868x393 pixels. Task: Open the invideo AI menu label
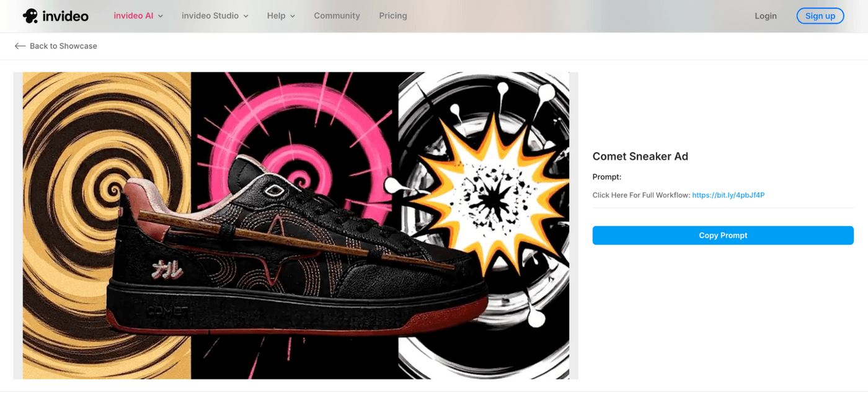click(x=133, y=16)
